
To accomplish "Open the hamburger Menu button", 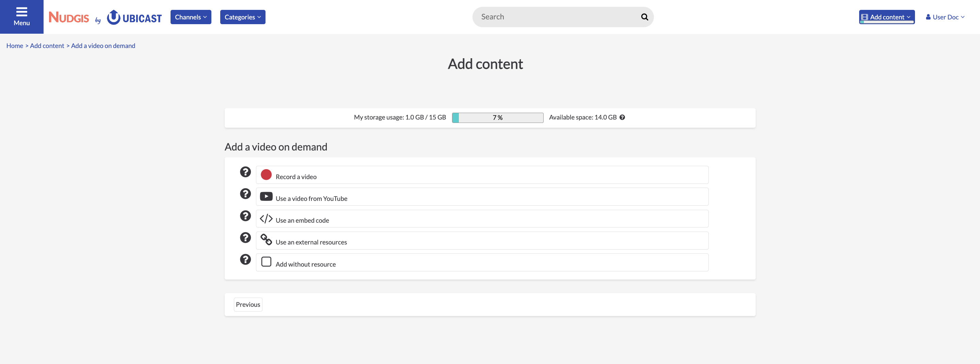I will point(22,17).
